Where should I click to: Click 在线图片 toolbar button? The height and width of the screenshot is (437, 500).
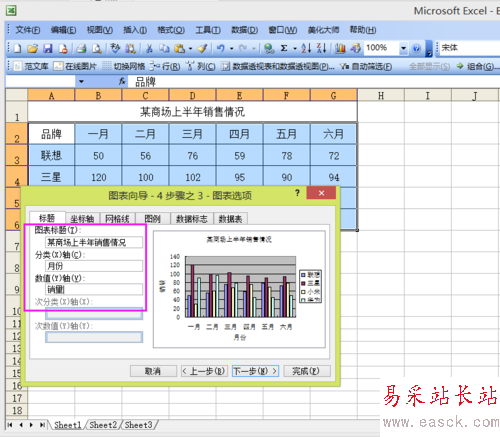click(x=75, y=66)
